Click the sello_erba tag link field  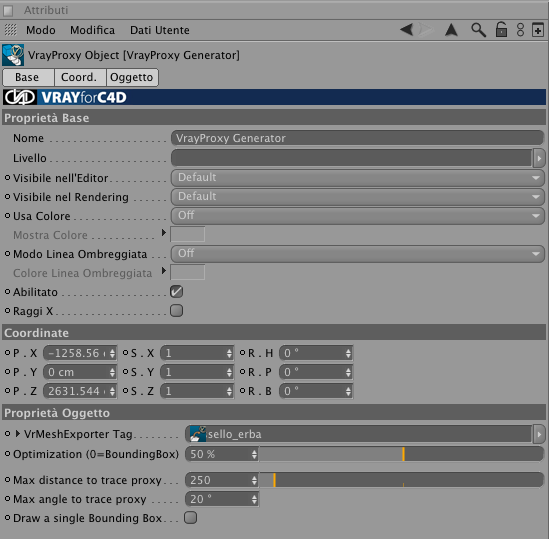point(359,434)
